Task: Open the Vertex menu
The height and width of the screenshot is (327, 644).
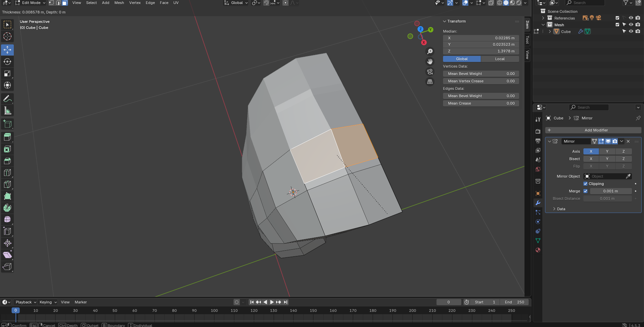Action: click(135, 3)
